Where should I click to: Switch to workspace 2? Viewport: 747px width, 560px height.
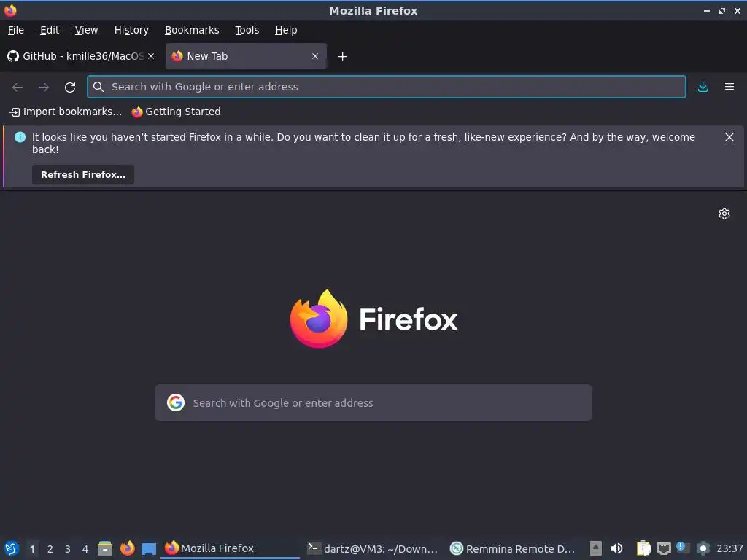(50, 549)
